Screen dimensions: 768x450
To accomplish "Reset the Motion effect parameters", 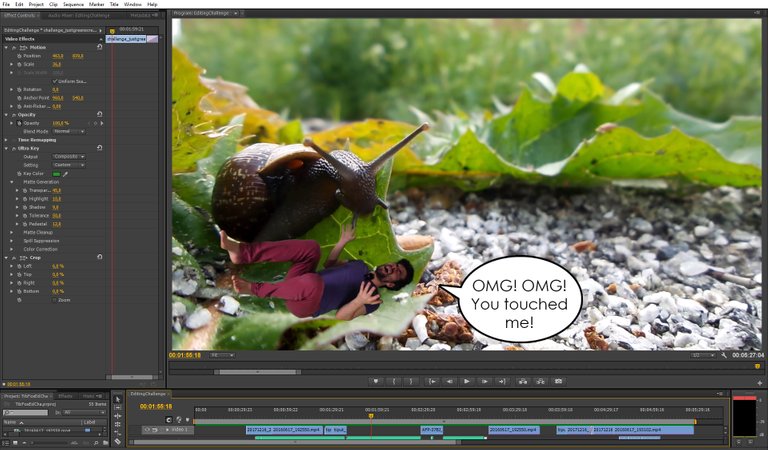I will (99, 47).
